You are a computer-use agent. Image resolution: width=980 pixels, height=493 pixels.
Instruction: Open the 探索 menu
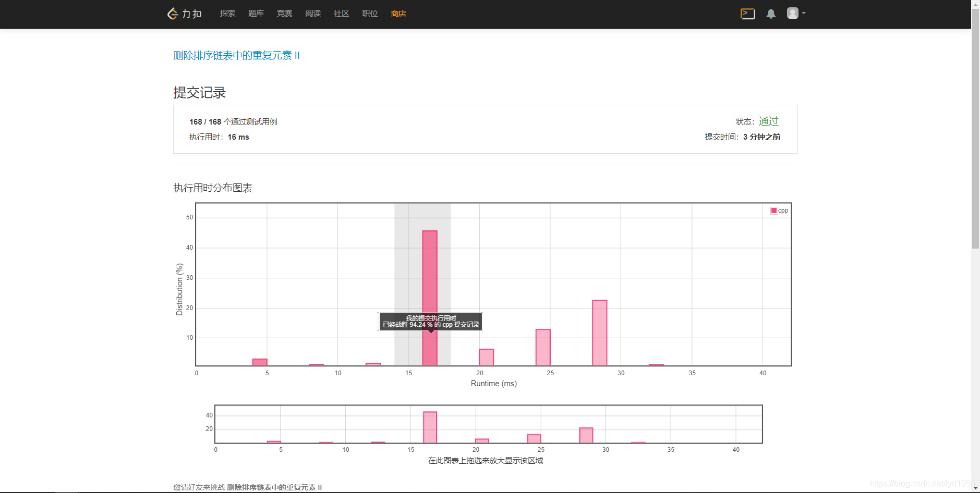(227, 14)
